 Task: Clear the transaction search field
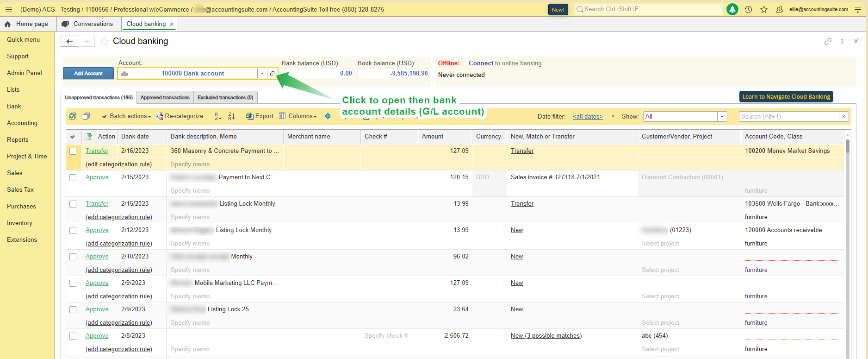coord(844,117)
